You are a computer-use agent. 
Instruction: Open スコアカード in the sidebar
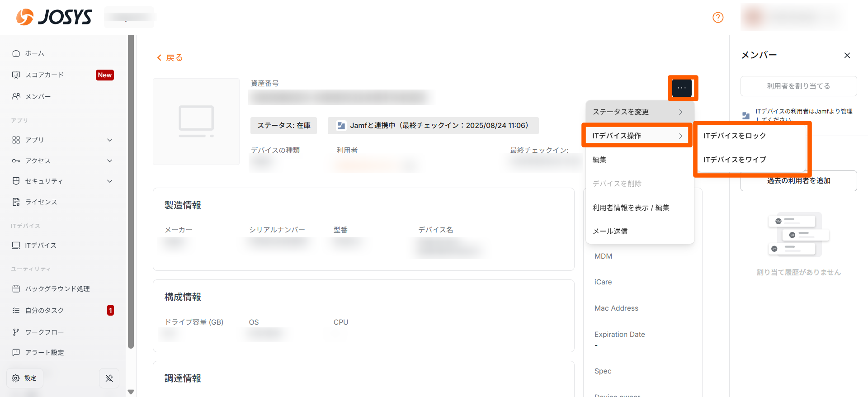44,75
